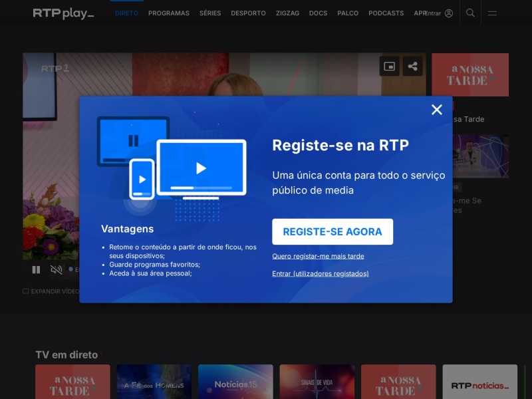Select RTP notícias channel card
The image size is (532, 399).
point(479,382)
